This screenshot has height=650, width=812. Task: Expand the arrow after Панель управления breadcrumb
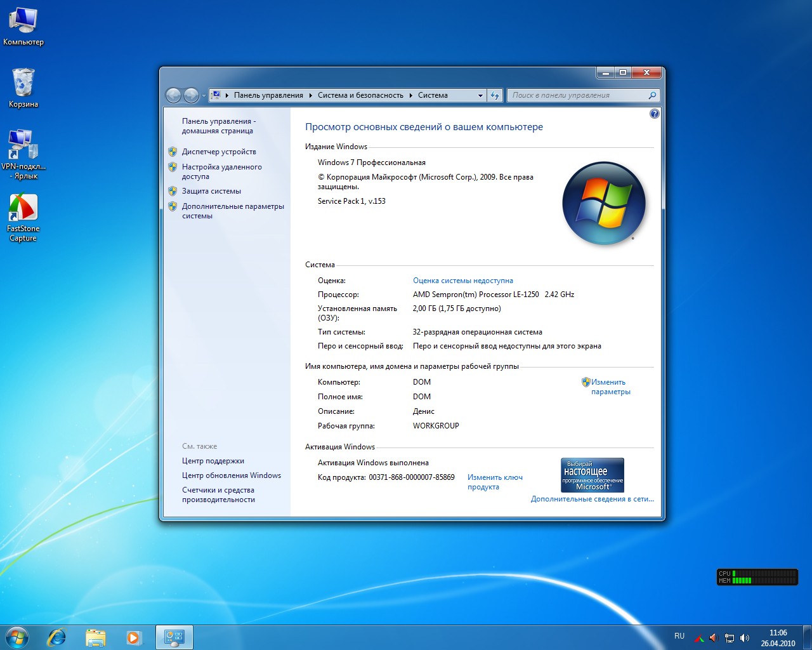coord(311,95)
